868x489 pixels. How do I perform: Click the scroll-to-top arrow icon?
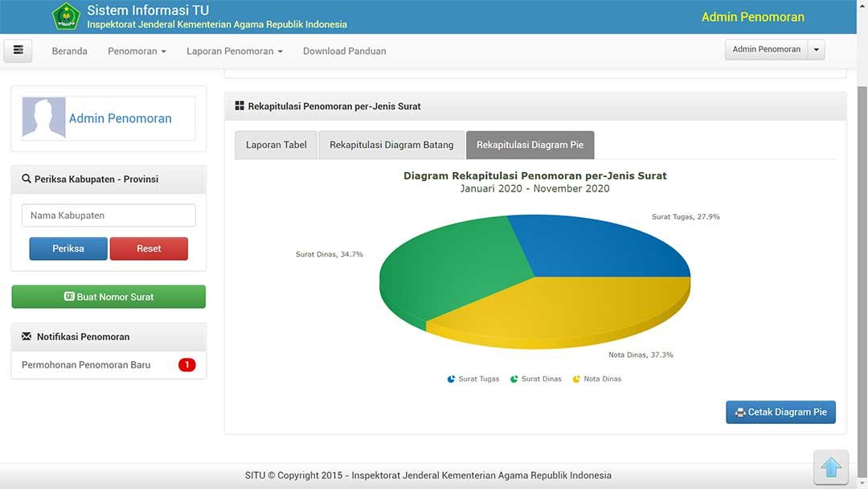tap(831, 467)
